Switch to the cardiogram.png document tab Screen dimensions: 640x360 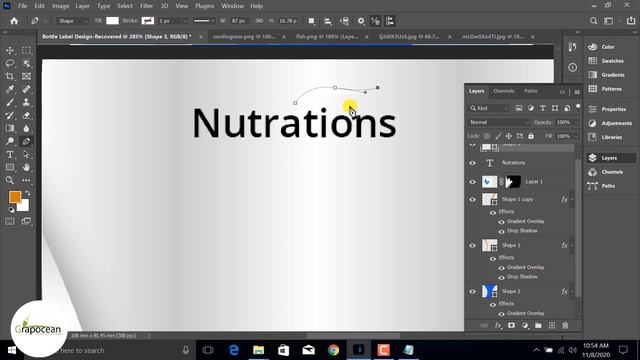pyautogui.click(x=244, y=37)
